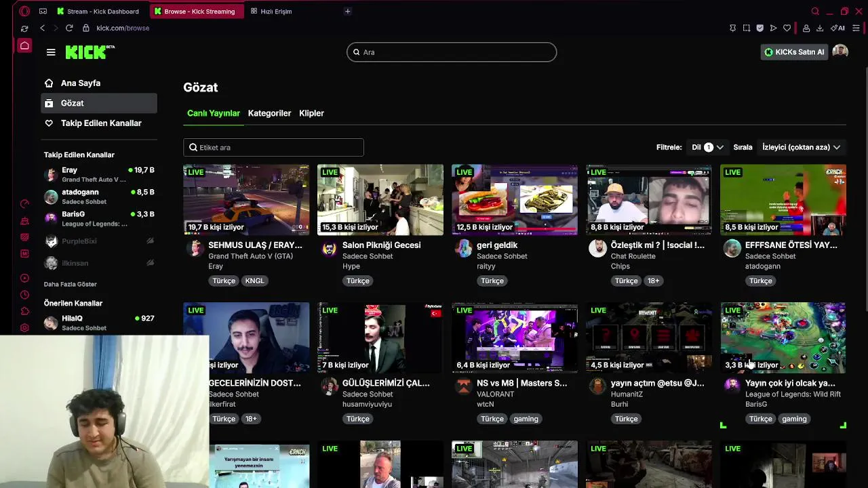The image size is (868, 488).
Task: Open Takip Edilen Kanallar nav item with heart
Action: 99,123
